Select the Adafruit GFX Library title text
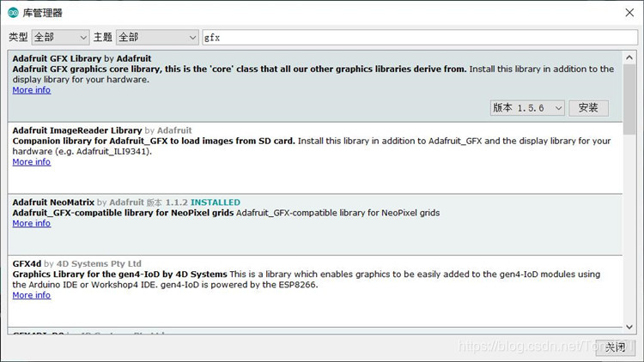This screenshot has width=644, height=362. (57, 58)
